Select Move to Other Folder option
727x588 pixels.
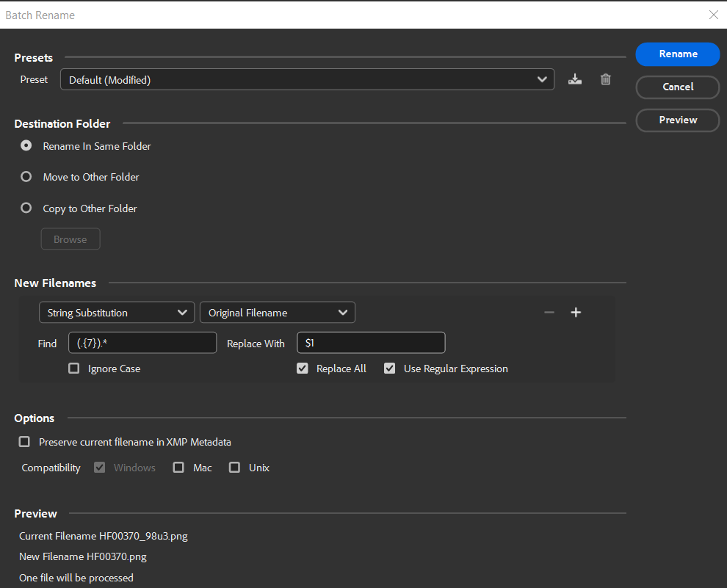coord(26,176)
